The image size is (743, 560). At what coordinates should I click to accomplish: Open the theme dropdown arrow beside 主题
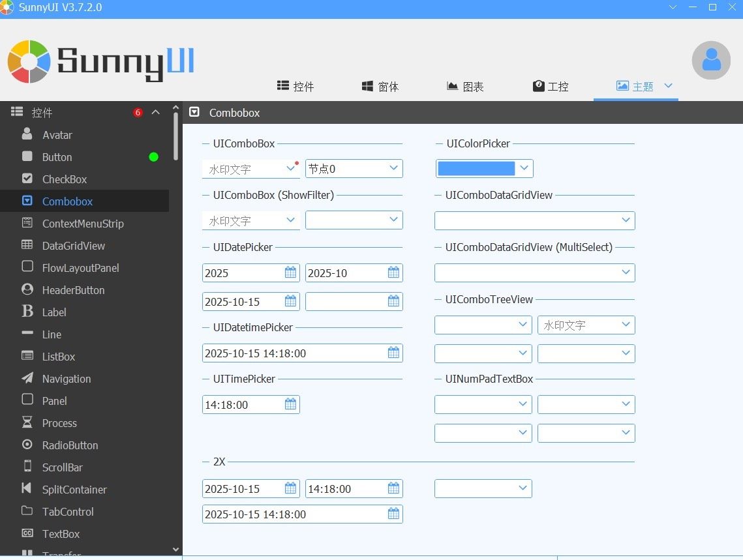pos(668,85)
